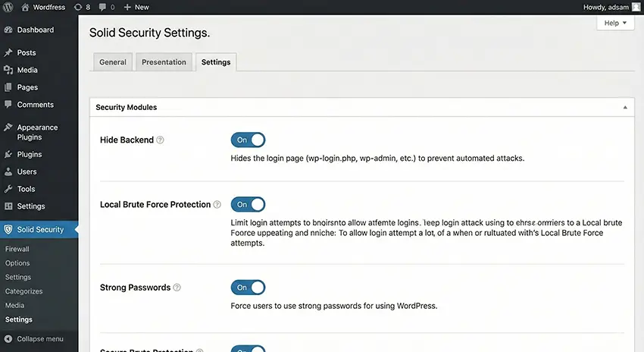The image size is (644, 352).
Task: Go to Firewall submenu link
Action: [17, 249]
